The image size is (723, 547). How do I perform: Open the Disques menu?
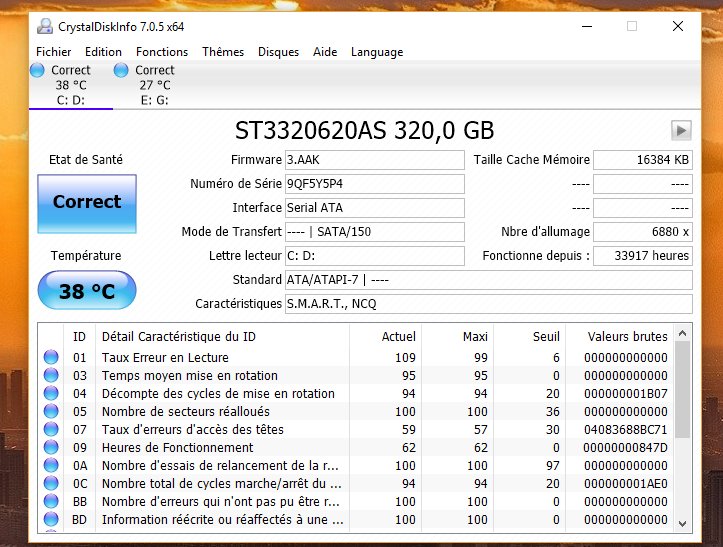[278, 52]
